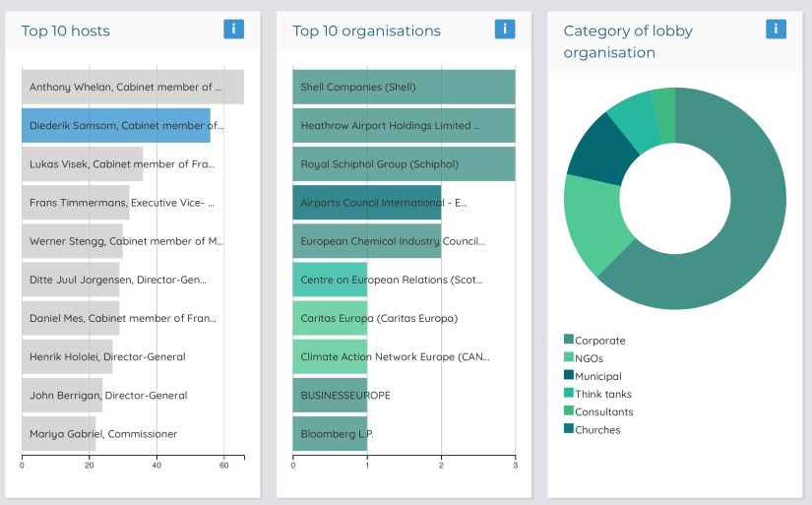Open info icon for Category of lobby organisation
Viewport: 812px width, 505px height.
pyautogui.click(x=776, y=29)
